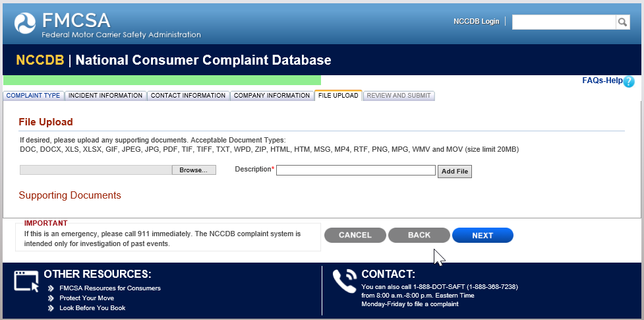Open the Protect Your Move link
This screenshot has height=320, width=644.
pyautogui.click(x=86, y=298)
